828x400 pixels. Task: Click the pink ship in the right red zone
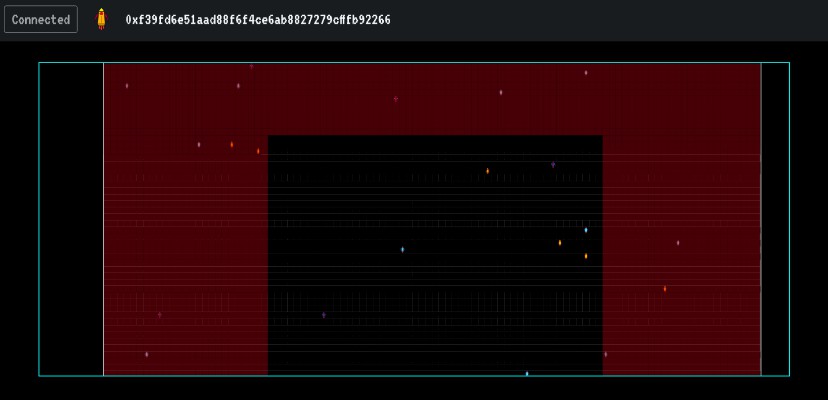(x=678, y=242)
